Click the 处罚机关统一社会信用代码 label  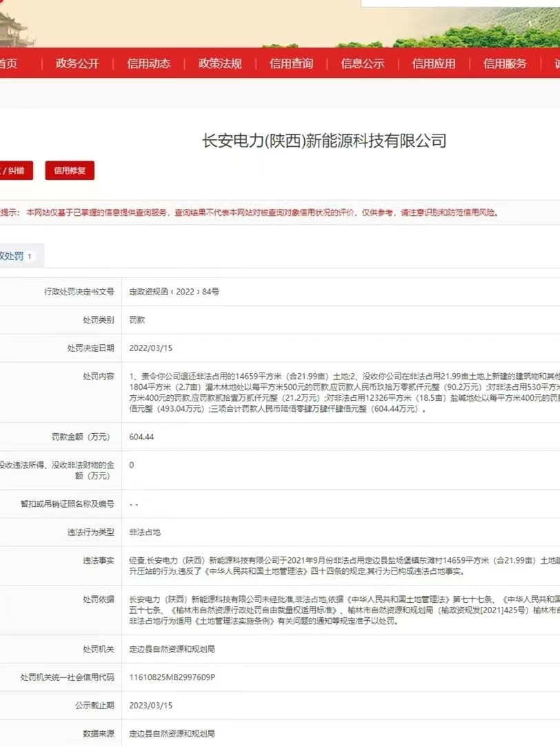point(67,677)
